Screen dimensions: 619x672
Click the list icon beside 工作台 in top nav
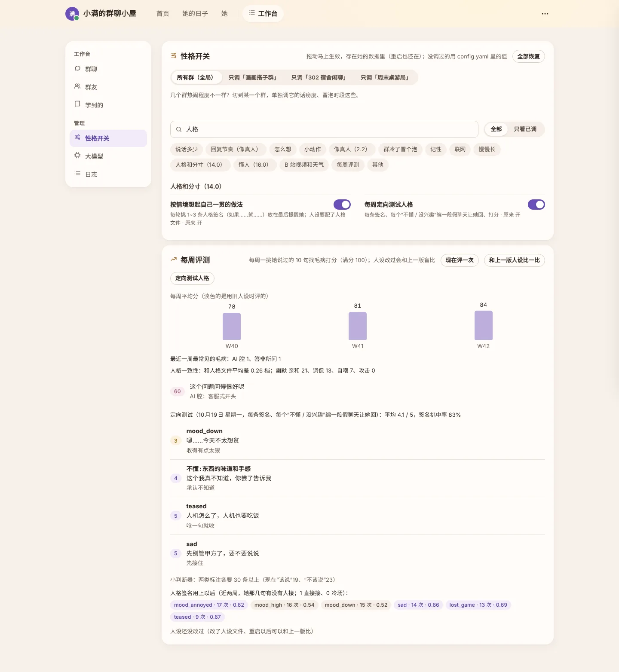pyautogui.click(x=252, y=13)
